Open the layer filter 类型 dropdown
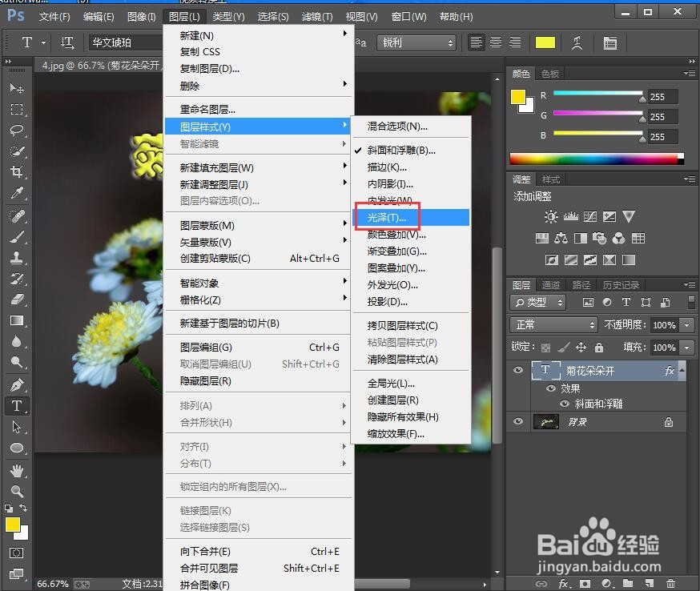 [x=538, y=302]
